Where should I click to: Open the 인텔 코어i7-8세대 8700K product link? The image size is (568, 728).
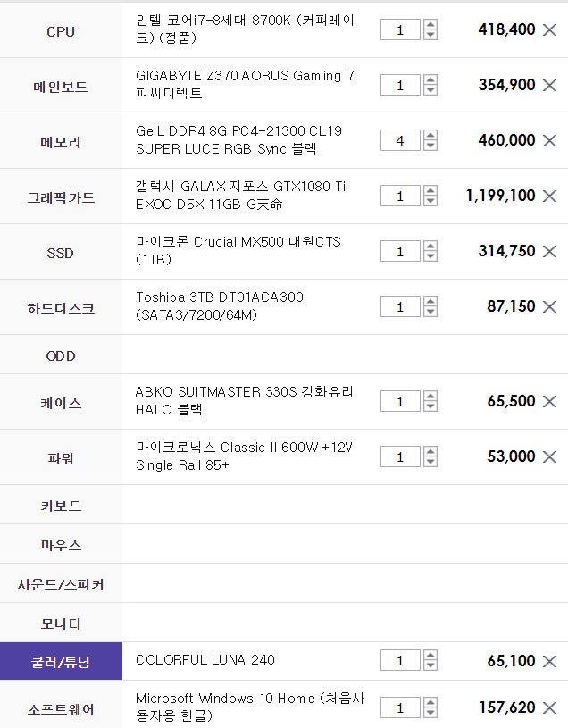tap(245, 29)
